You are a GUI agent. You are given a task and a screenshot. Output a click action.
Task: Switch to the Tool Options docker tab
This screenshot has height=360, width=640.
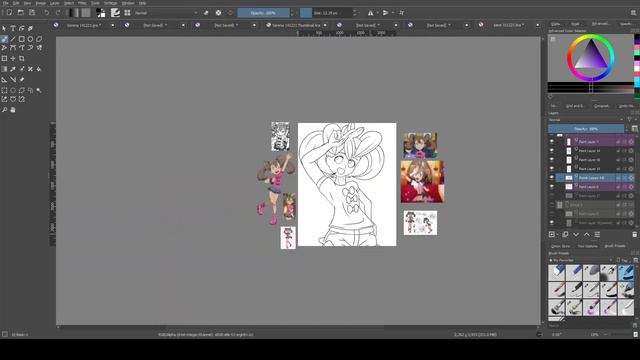pos(587,246)
